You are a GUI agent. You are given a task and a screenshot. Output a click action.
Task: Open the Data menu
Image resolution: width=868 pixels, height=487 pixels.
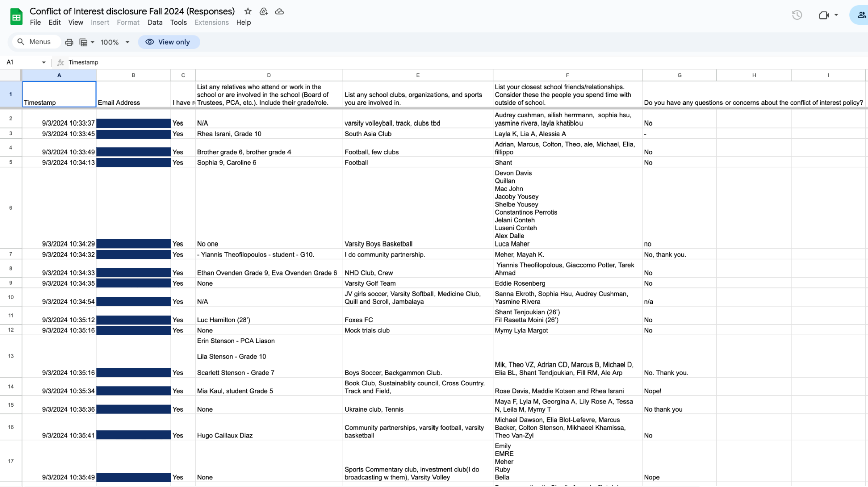pos(155,22)
